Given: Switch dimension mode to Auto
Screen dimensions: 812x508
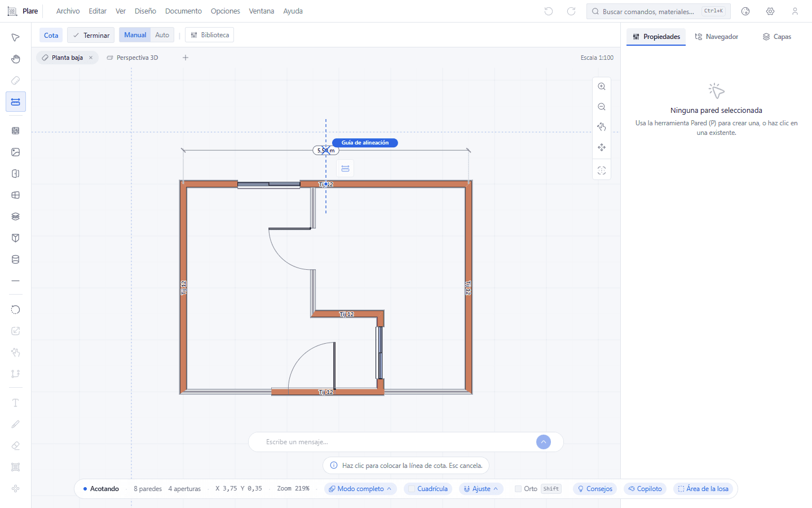Looking at the screenshot, I should pyautogui.click(x=162, y=35).
